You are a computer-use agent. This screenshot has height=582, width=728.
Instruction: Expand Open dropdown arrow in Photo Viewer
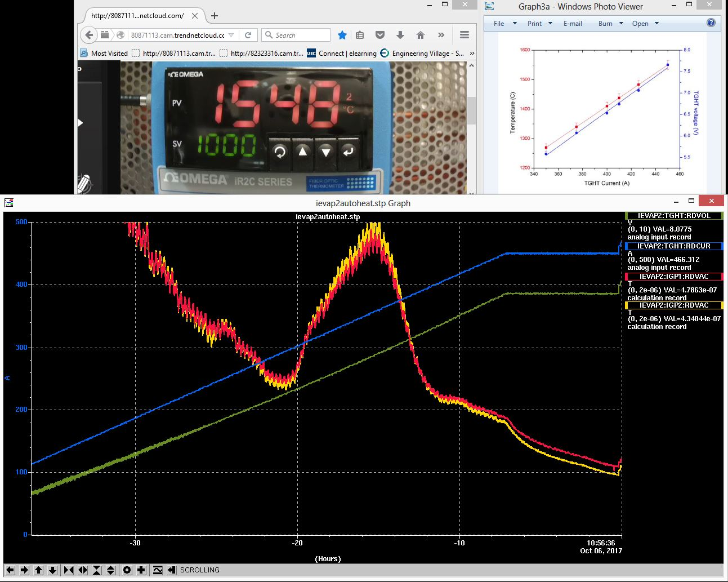tap(656, 24)
